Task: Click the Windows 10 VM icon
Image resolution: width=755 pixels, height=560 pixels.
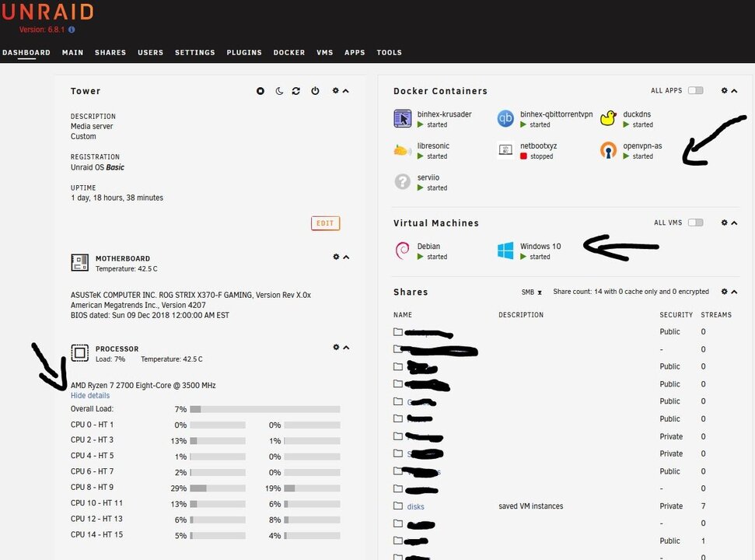Action: tap(505, 250)
